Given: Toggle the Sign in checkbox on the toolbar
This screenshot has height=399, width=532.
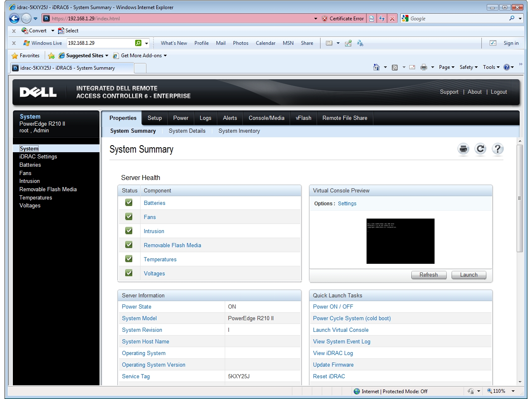Looking at the screenshot, I should (x=493, y=43).
